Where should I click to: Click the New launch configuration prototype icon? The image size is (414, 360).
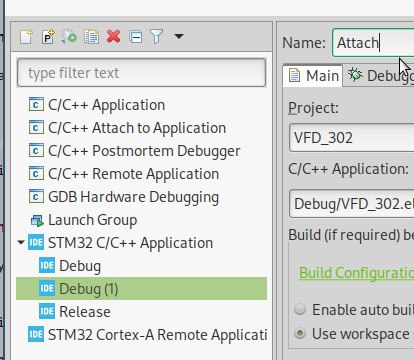coord(48,36)
